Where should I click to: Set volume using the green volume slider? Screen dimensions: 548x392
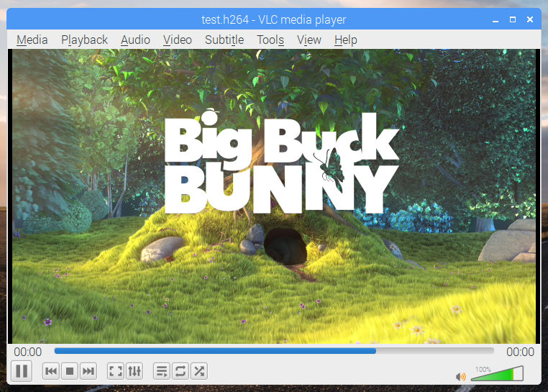497,373
